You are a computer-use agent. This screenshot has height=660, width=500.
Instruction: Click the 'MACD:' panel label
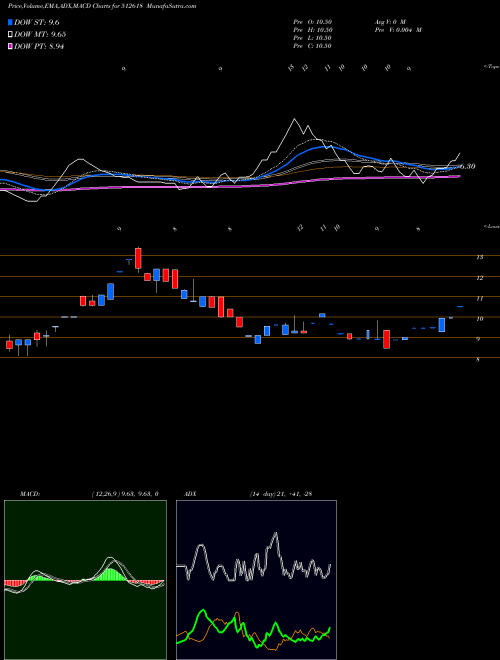point(30,494)
